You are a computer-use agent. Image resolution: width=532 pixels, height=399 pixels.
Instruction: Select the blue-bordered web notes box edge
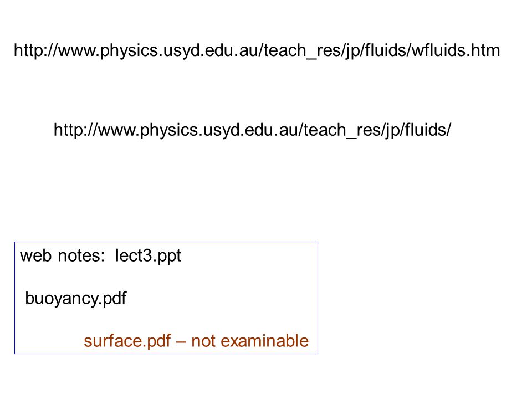pyautogui.click(x=166, y=242)
